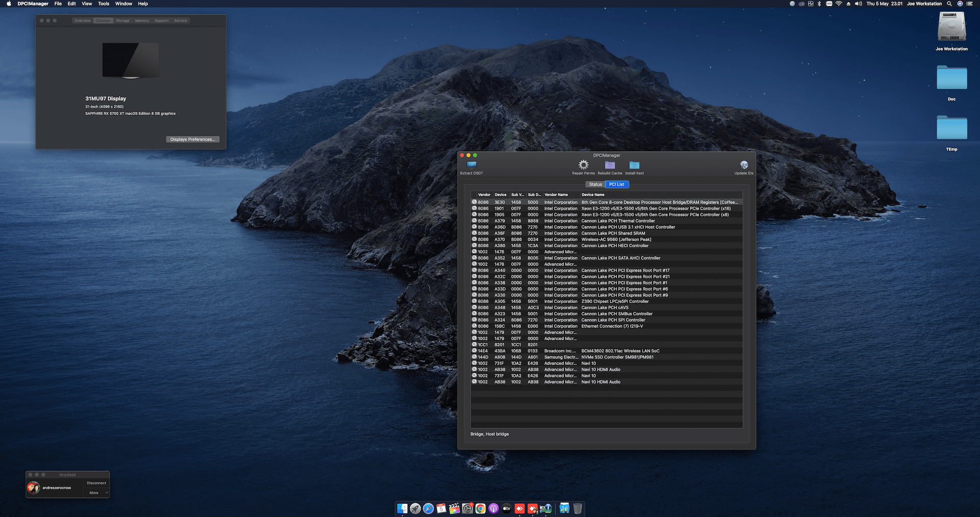The image size is (980, 517).
Task: Click the Install Kext icon
Action: point(634,165)
